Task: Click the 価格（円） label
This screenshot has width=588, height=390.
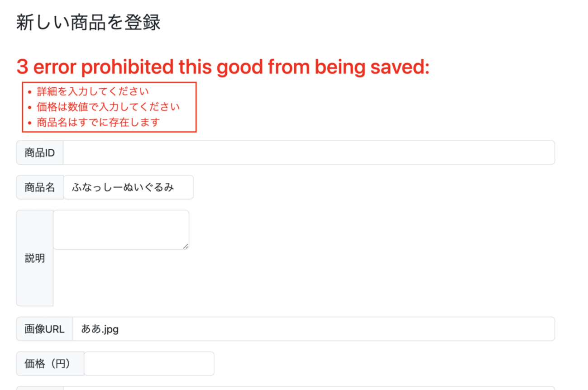Action: (50, 363)
